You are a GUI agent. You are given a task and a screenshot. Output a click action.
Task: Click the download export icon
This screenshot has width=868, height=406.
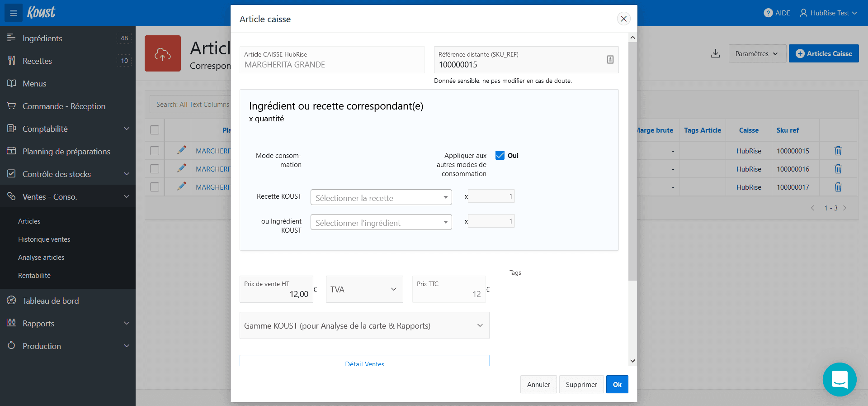pos(715,53)
